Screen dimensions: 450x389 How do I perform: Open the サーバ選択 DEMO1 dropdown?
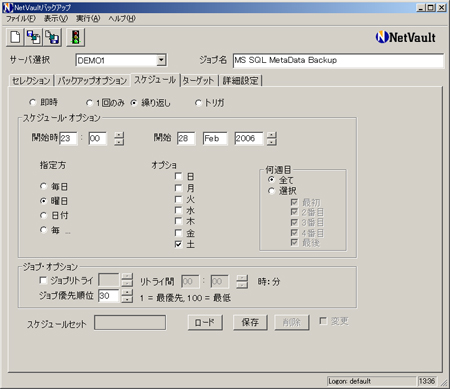point(161,60)
